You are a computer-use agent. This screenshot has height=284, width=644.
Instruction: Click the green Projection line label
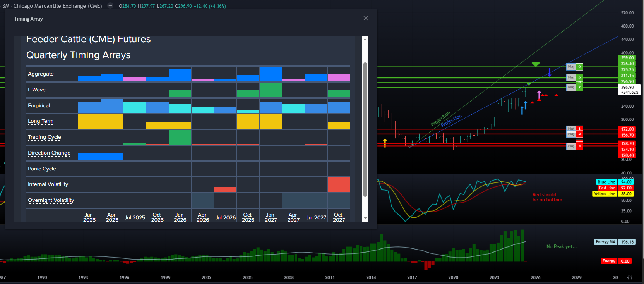440,119
